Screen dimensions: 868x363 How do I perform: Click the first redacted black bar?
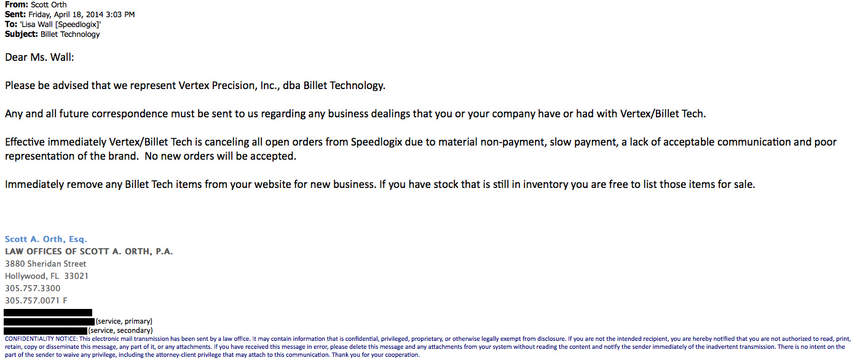tap(48, 313)
